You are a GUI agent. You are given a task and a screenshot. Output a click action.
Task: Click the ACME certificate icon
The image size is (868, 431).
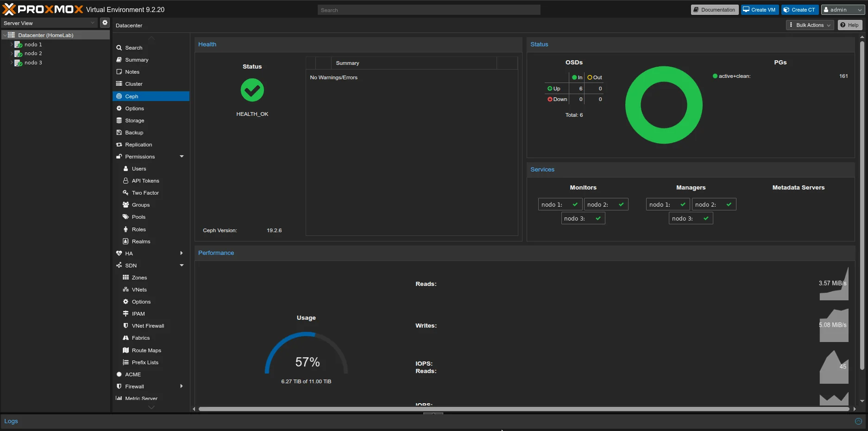click(x=119, y=374)
